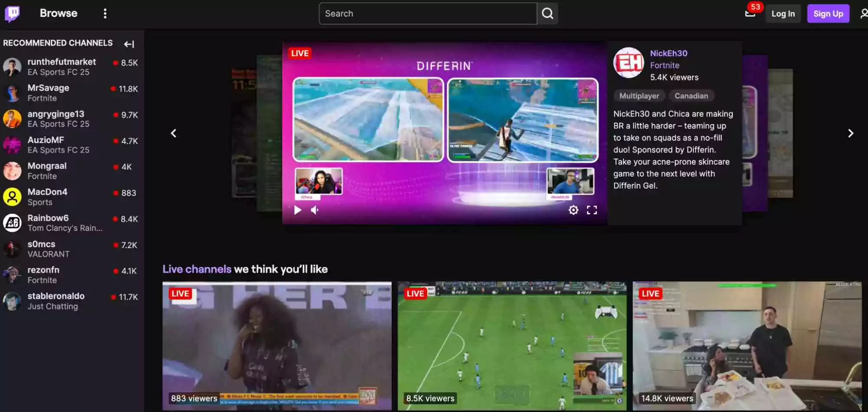Viewport: 868px width, 412px height.
Task: Click the Log In button
Action: click(x=783, y=13)
